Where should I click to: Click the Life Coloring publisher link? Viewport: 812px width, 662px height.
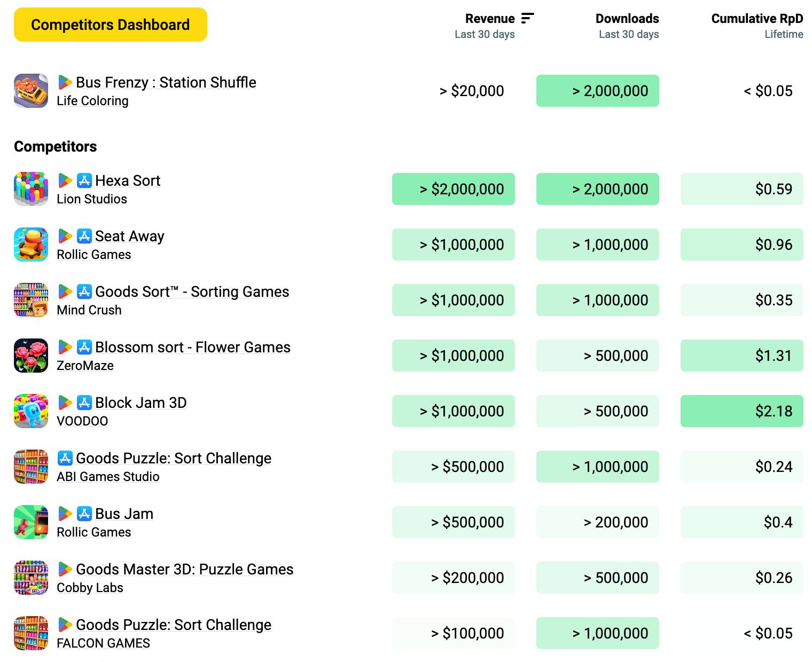92,101
